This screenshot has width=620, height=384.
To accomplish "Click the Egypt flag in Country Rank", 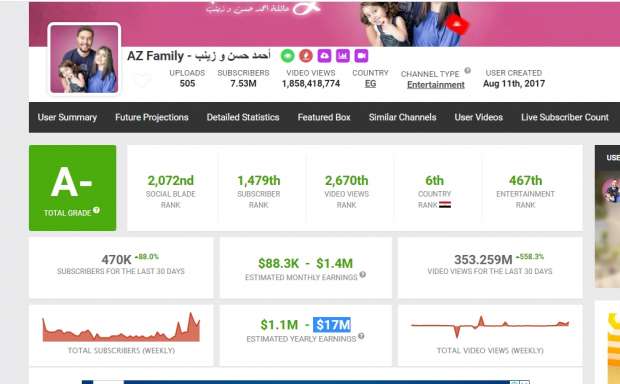I will coord(445,205).
